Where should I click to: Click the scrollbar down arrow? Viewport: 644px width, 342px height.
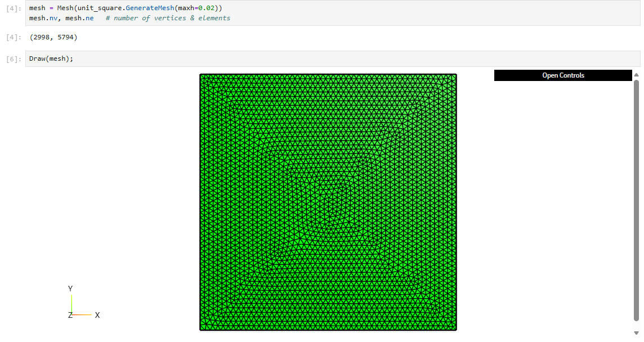636,333
